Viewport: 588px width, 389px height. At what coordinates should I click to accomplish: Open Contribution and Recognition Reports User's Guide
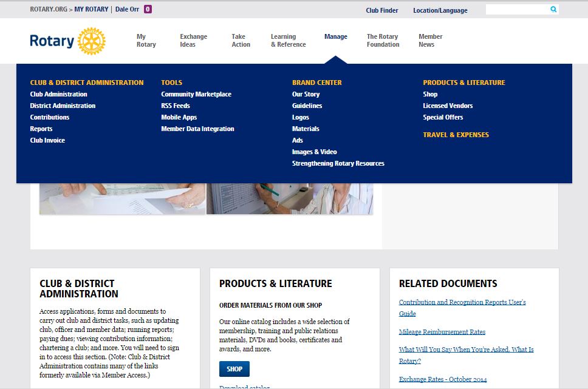tap(462, 308)
